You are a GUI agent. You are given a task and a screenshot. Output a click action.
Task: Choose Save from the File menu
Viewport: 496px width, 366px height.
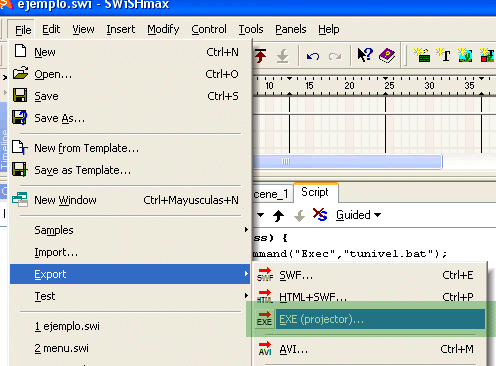(x=130, y=96)
